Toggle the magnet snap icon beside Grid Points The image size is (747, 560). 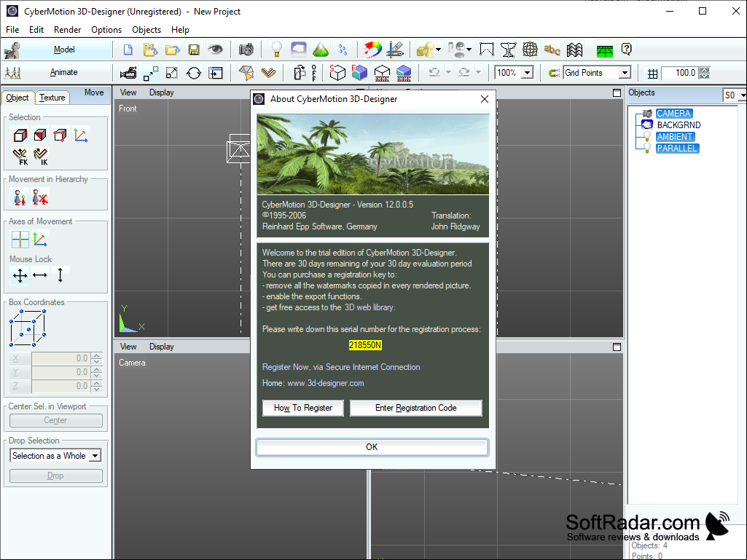554,73
